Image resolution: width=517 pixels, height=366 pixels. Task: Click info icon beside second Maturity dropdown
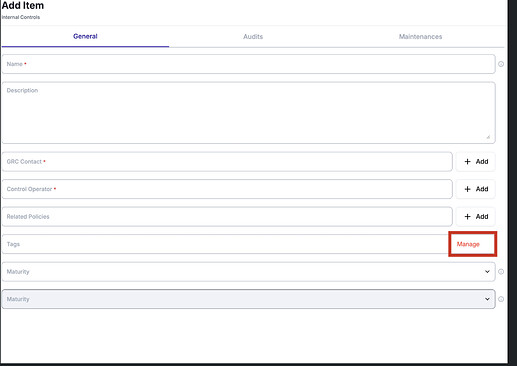[501, 299]
